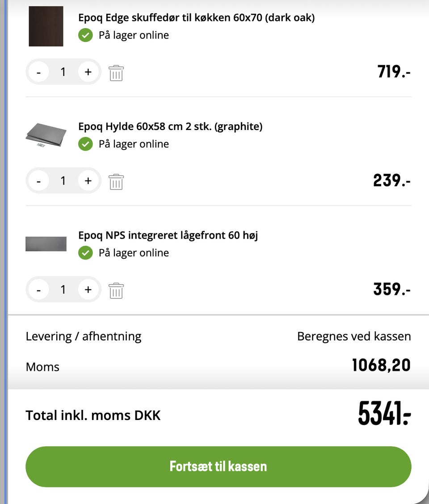
Task: Decrease quantity of Epoq Edge skuffedør
Action: tap(39, 72)
